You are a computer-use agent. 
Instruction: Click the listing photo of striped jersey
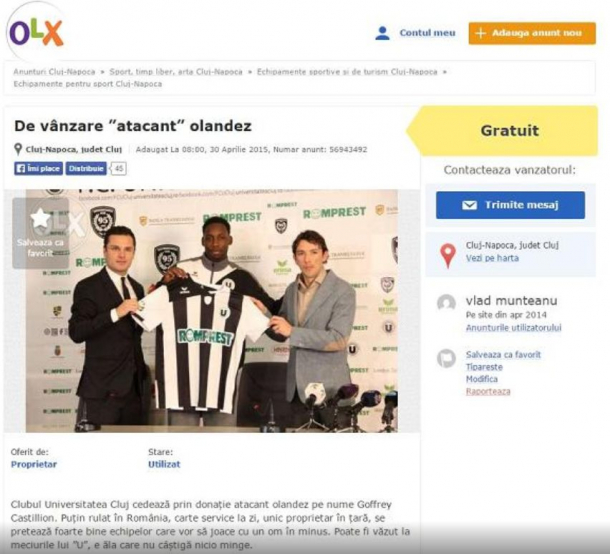(x=212, y=310)
